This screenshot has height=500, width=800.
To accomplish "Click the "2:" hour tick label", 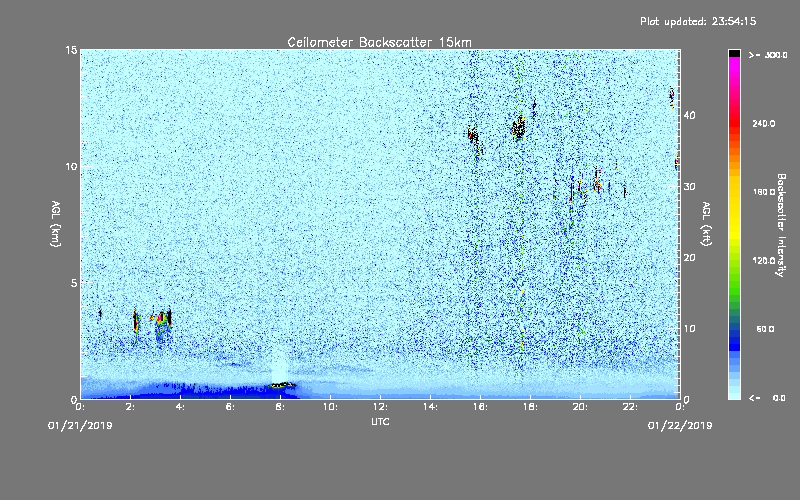I will coord(131,407).
